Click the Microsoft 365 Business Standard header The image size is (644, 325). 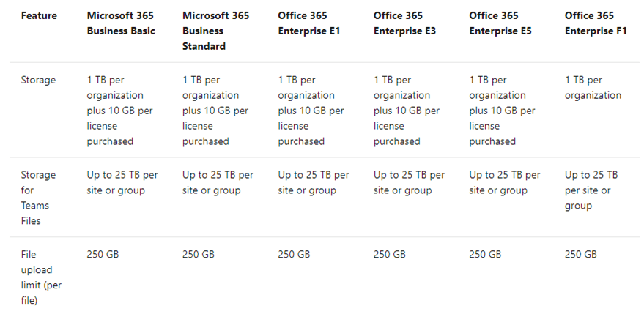tap(215, 31)
